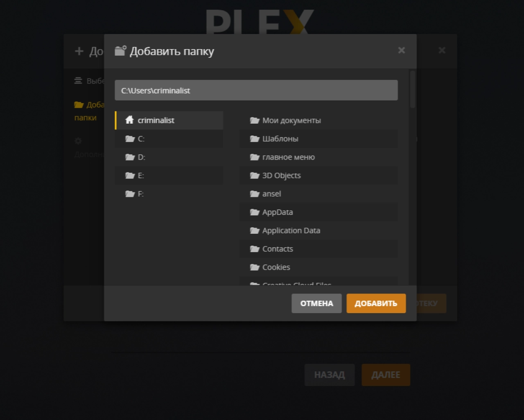The image size is (524, 420).
Task: Click the folder icon beside Contacts
Action: tap(255, 249)
